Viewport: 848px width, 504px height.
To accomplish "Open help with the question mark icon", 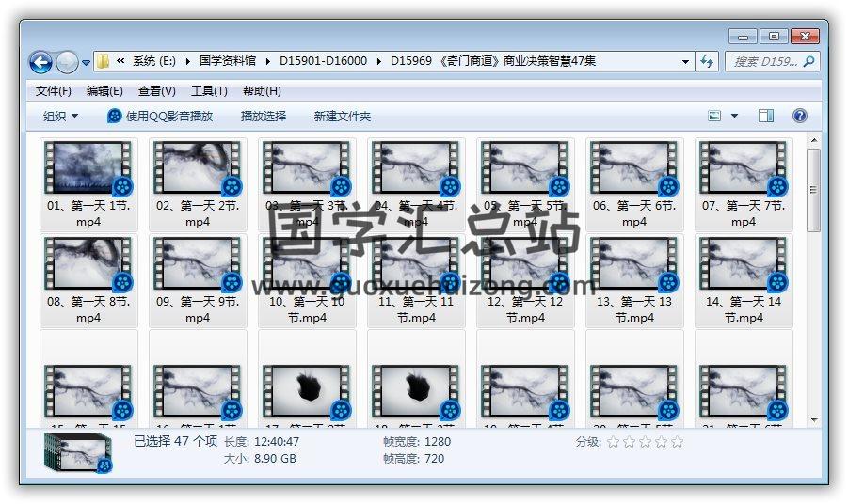I will pyautogui.click(x=799, y=116).
